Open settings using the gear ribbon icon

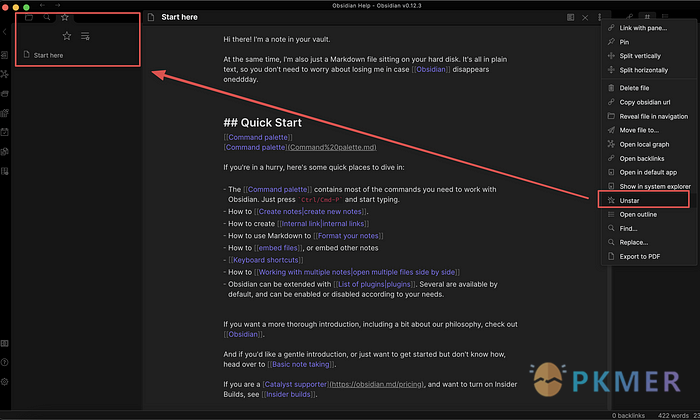pyautogui.click(x=4, y=382)
